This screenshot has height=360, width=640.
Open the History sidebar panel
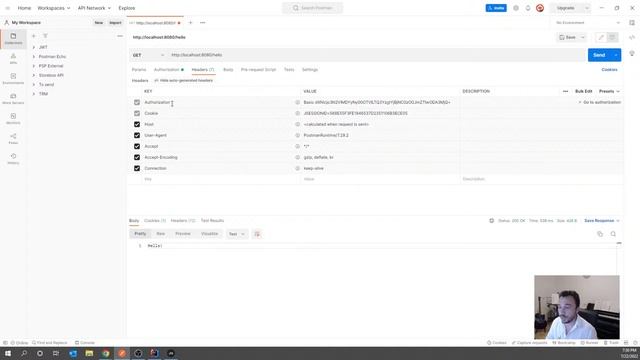tap(13, 159)
